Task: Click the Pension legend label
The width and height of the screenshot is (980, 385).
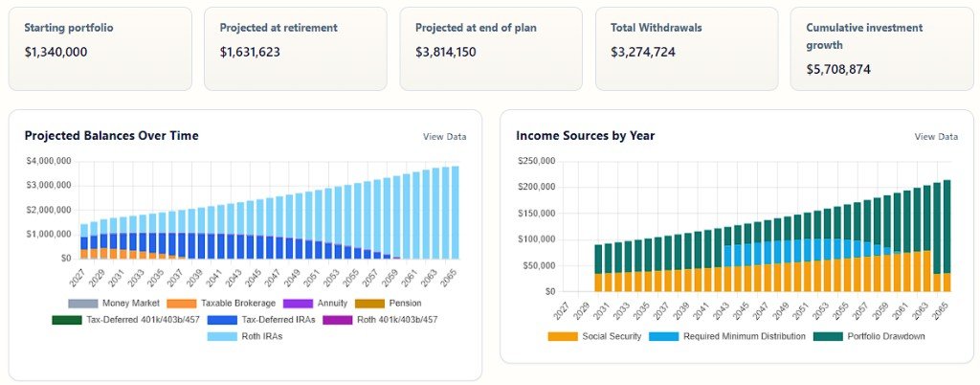Action: pyautogui.click(x=405, y=304)
